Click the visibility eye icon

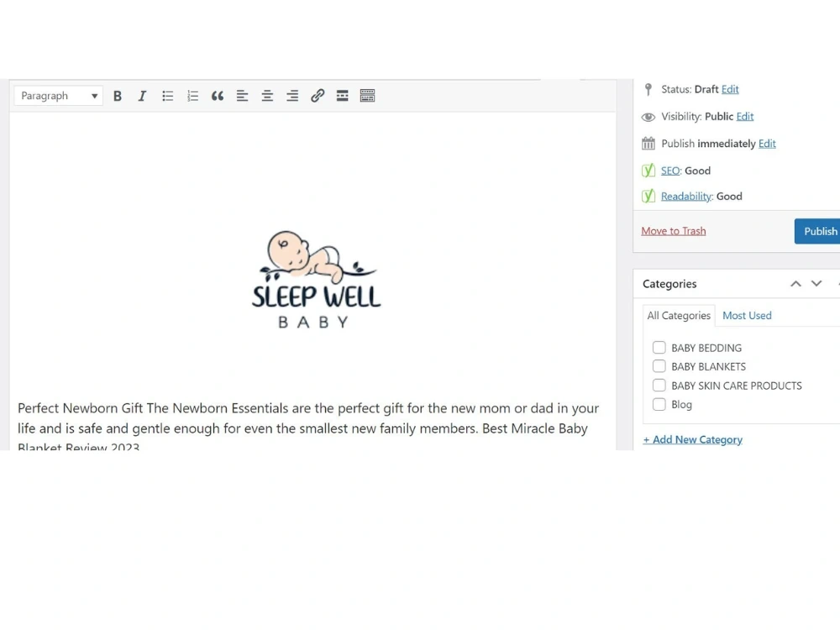point(648,117)
